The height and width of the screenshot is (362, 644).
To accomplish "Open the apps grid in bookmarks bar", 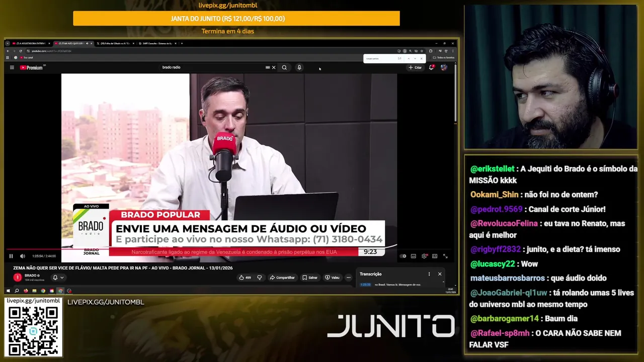I will (x=8, y=57).
